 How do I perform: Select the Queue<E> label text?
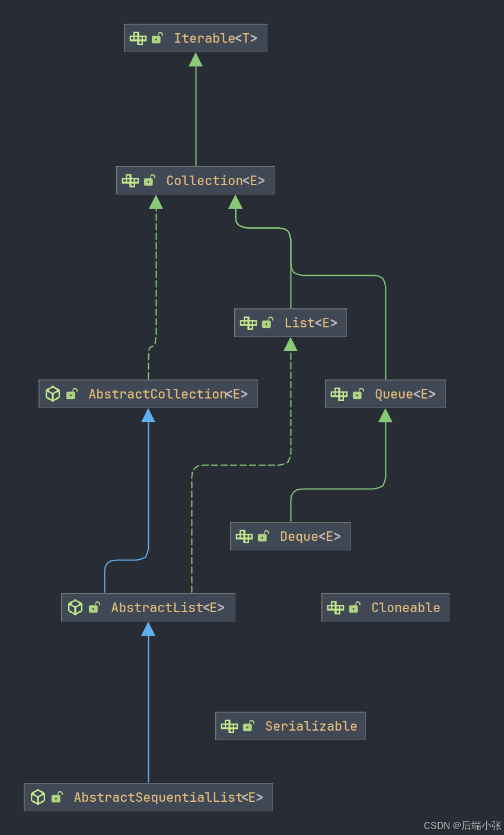point(406,394)
